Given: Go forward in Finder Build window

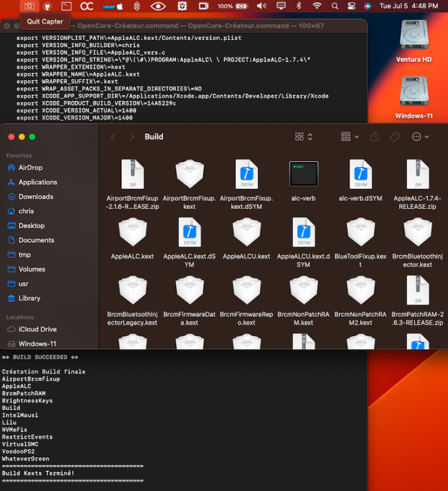Looking at the screenshot, I should pyautogui.click(x=132, y=137).
